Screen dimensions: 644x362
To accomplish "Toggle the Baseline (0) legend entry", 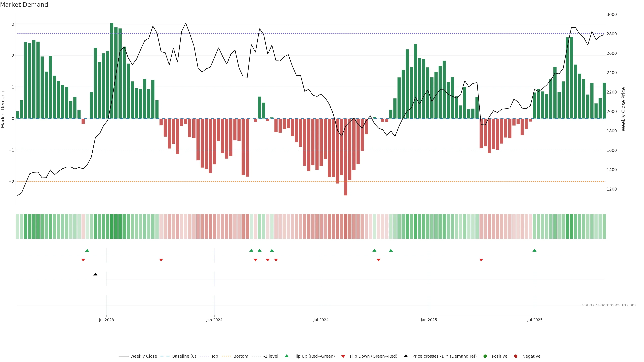I will [x=184, y=356].
